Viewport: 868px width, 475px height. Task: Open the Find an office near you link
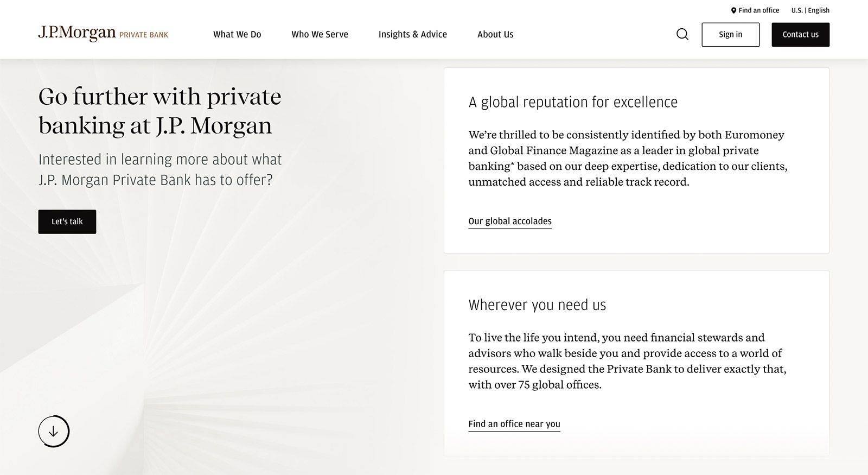tap(514, 424)
